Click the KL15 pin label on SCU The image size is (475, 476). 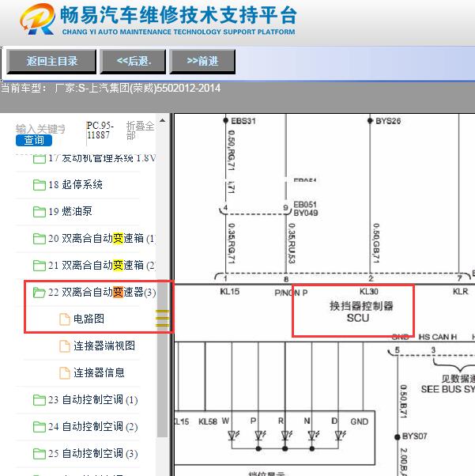(229, 292)
